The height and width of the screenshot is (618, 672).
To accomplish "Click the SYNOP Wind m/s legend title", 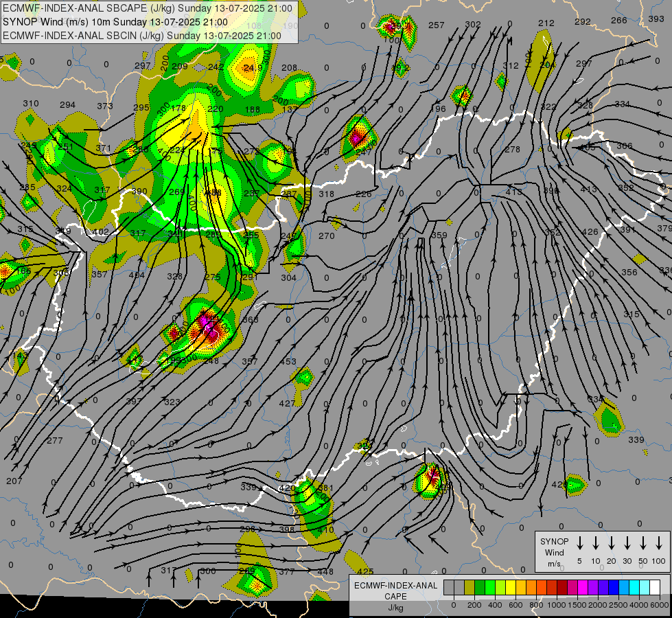I will pyautogui.click(x=554, y=552).
